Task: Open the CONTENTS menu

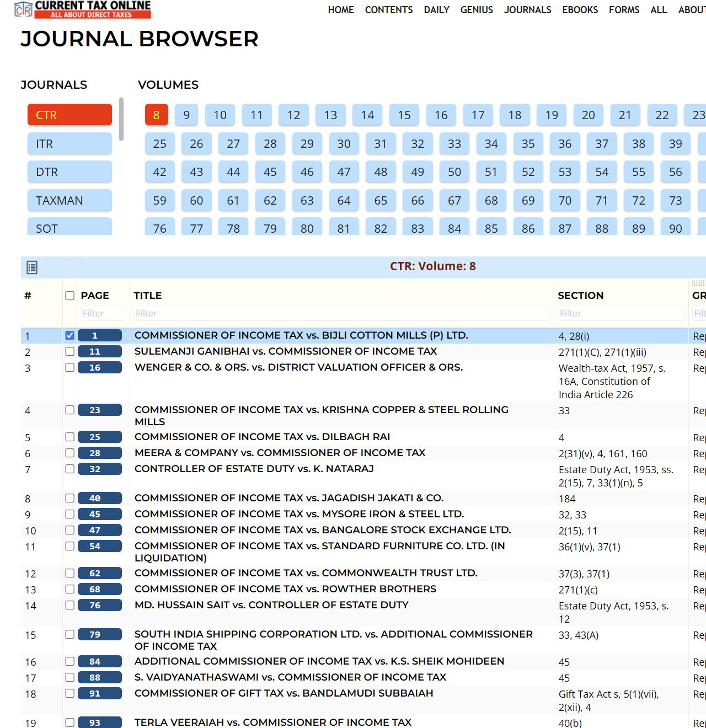Action: click(x=389, y=10)
